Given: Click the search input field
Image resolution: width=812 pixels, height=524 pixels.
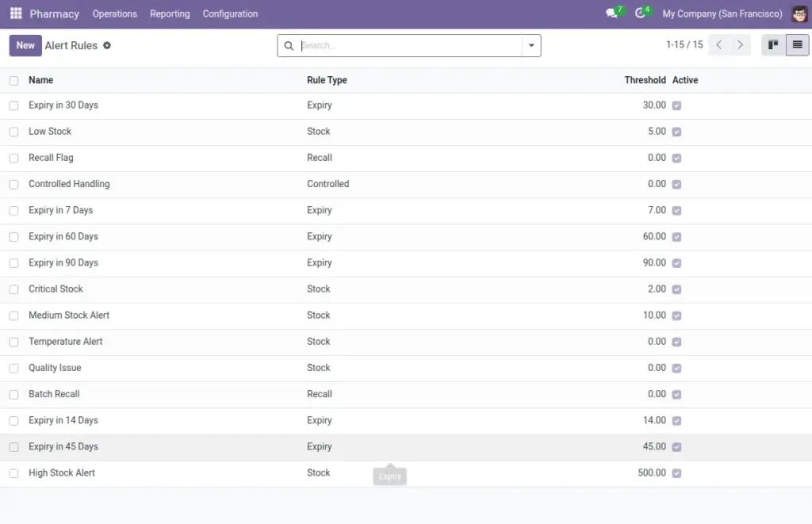Looking at the screenshot, I should (x=411, y=45).
